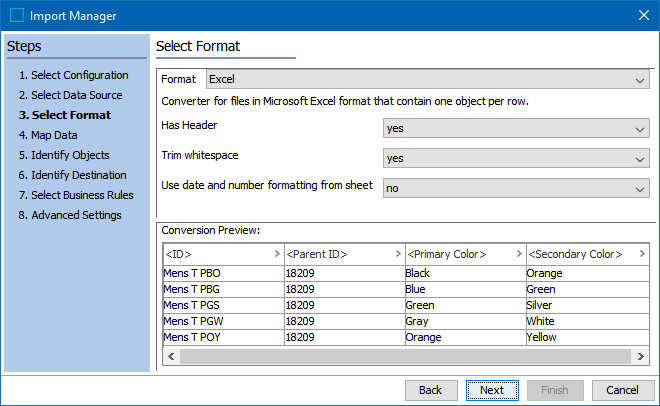Open the Trim whitespace dropdown
The image size is (660, 406).
[x=516, y=158]
